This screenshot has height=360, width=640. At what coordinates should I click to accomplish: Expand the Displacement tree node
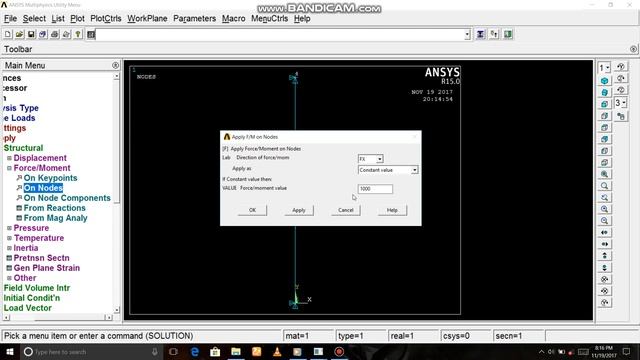click(x=9, y=158)
